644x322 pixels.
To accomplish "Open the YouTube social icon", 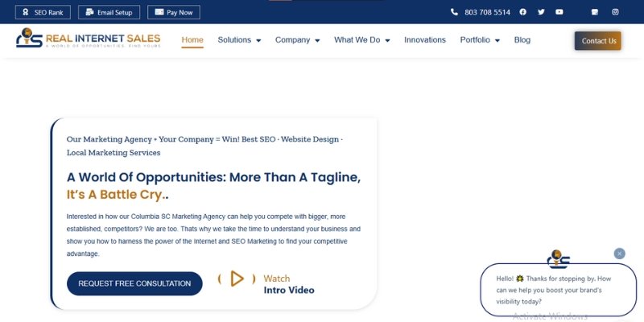I will tap(559, 12).
